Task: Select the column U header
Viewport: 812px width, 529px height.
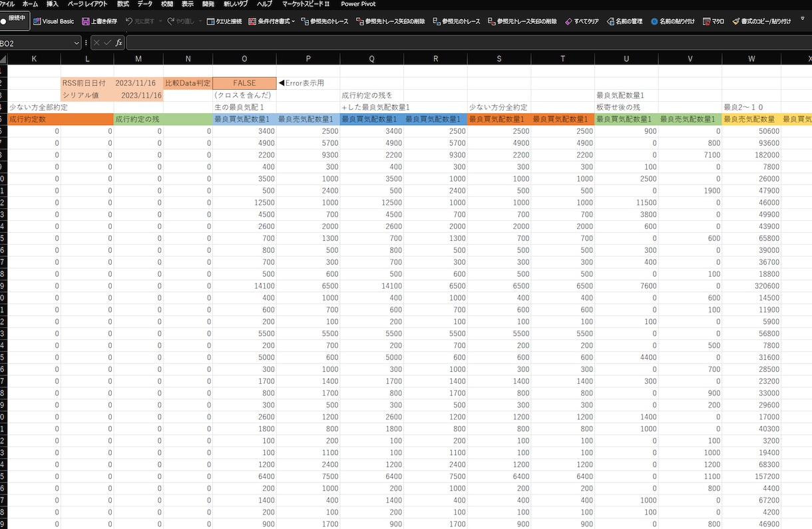Action: (x=626, y=59)
